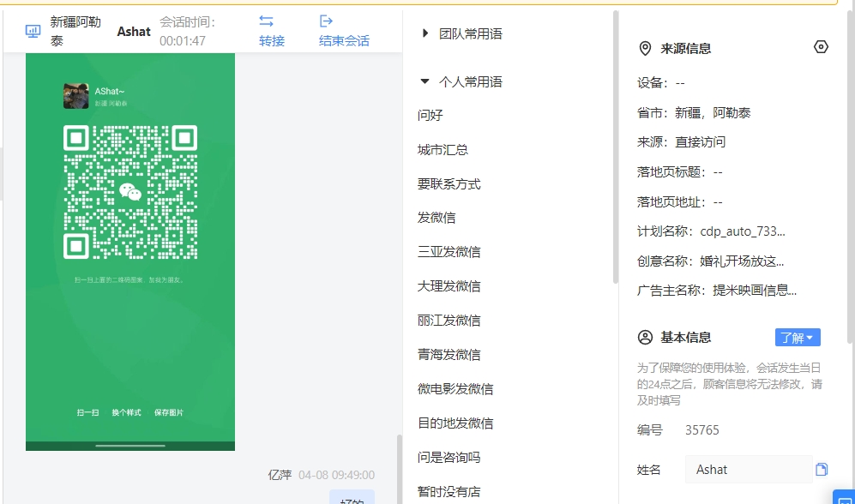Click the hexagon settings icon in 来源信息

point(821,47)
